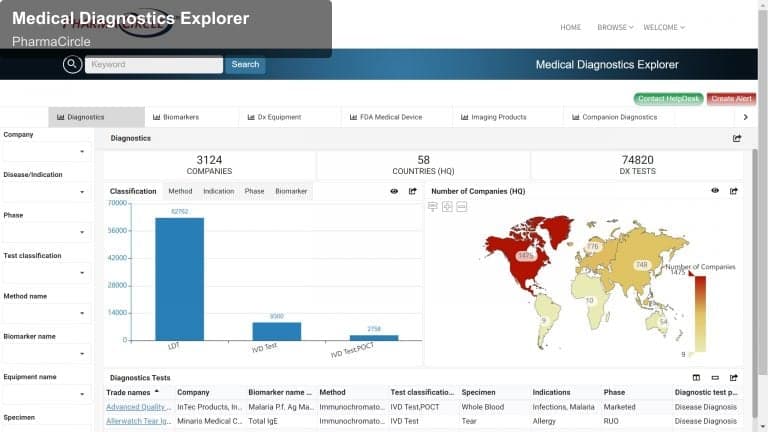This screenshot has width=768, height=432.
Task: Zoom in on the world map
Action: pos(447,207)
